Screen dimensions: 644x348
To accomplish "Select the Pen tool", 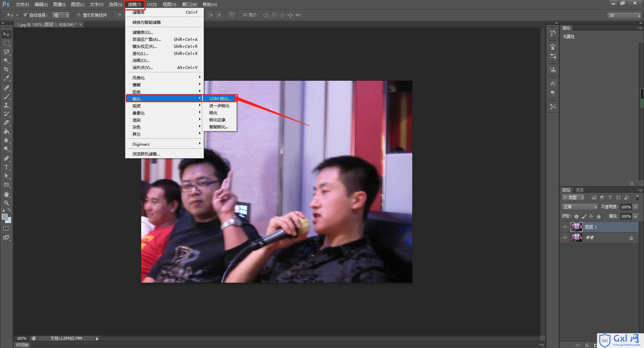I will pos(6,158).
